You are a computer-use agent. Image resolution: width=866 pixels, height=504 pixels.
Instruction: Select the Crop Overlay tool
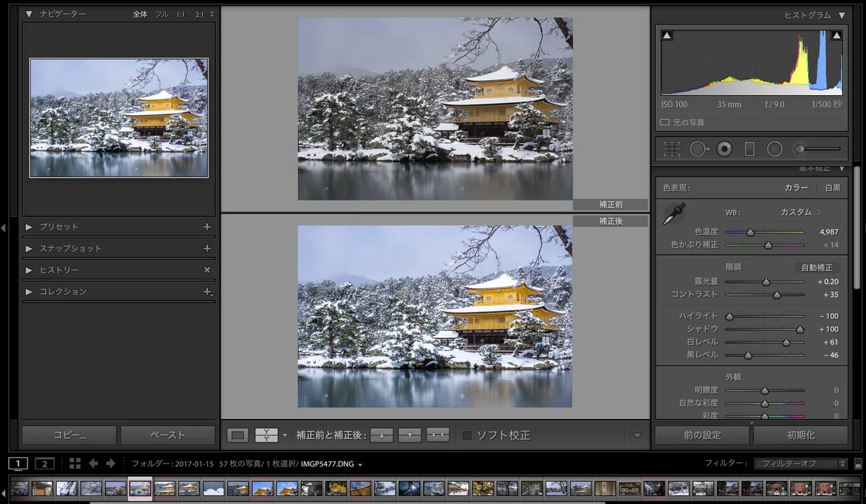[672, 149]
